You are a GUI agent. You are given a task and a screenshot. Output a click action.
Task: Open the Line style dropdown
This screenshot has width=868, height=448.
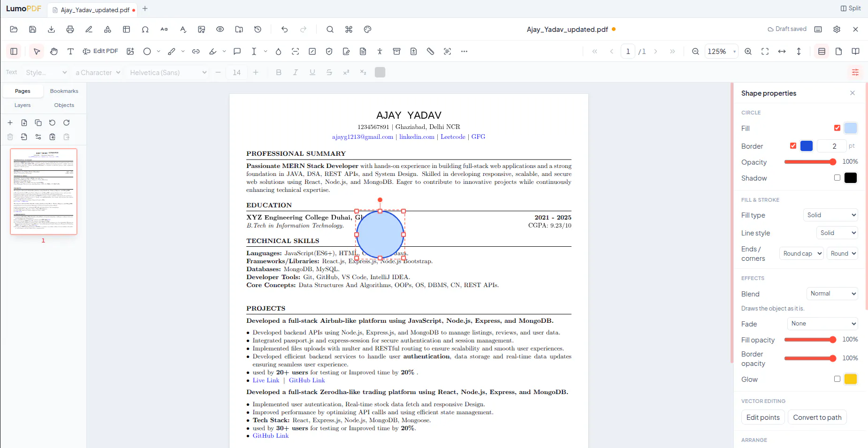(x=837, y=233)
